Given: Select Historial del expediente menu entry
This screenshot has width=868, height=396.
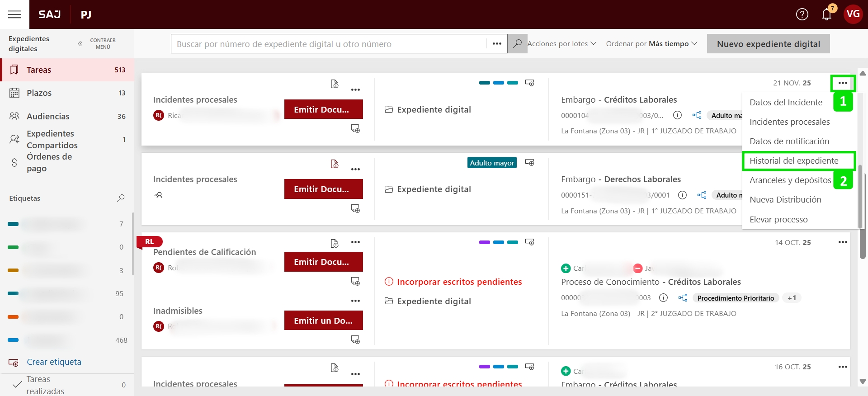Looking at the screenshot, I should tap(793, 161).
